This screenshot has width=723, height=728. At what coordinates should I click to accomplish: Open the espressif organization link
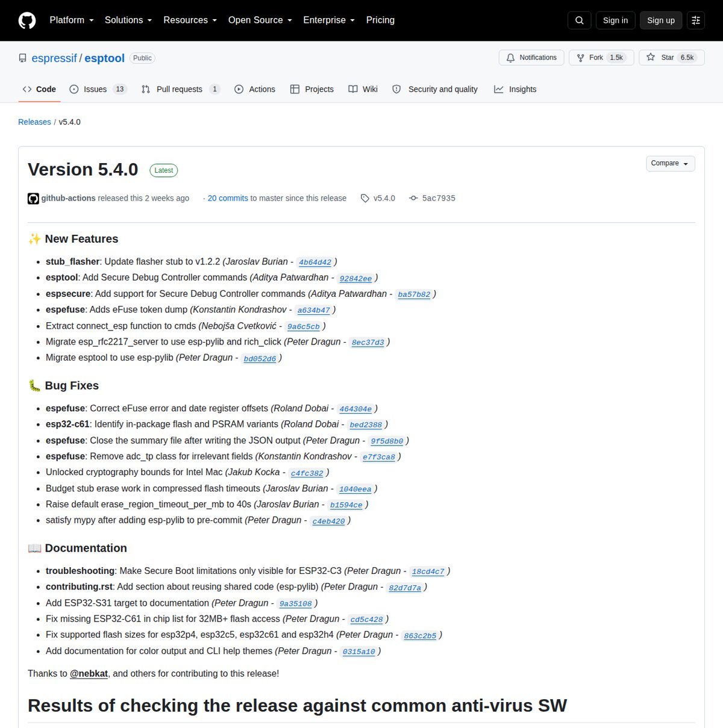pos(54,58)
